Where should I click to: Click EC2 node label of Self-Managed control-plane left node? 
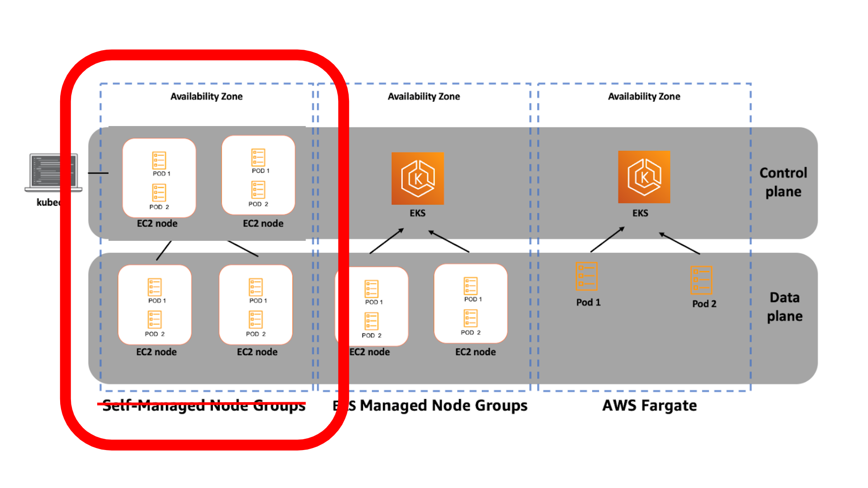tap(157, 223)
